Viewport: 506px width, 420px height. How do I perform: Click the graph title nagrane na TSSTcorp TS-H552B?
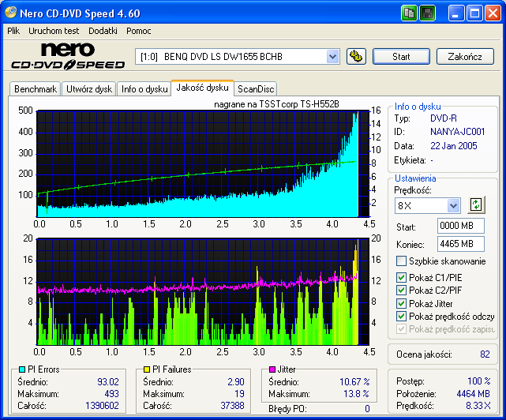pyautogui.click(x=276, y=104)
